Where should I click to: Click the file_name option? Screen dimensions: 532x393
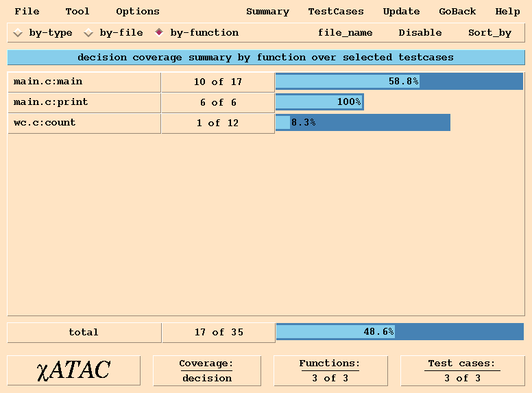coord(345,33)
